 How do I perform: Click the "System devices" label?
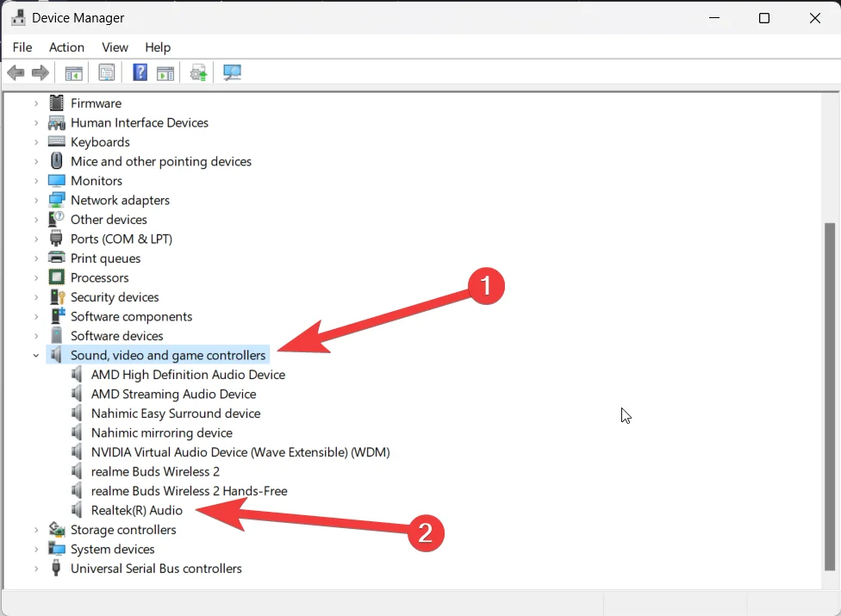113,549
